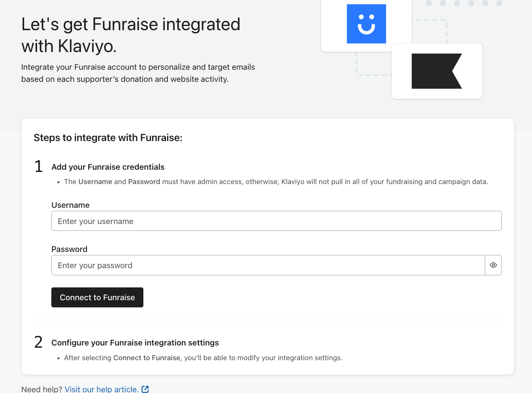
Task: Click the main page headline about Klaviyo
Action: [x=131, y=35]
